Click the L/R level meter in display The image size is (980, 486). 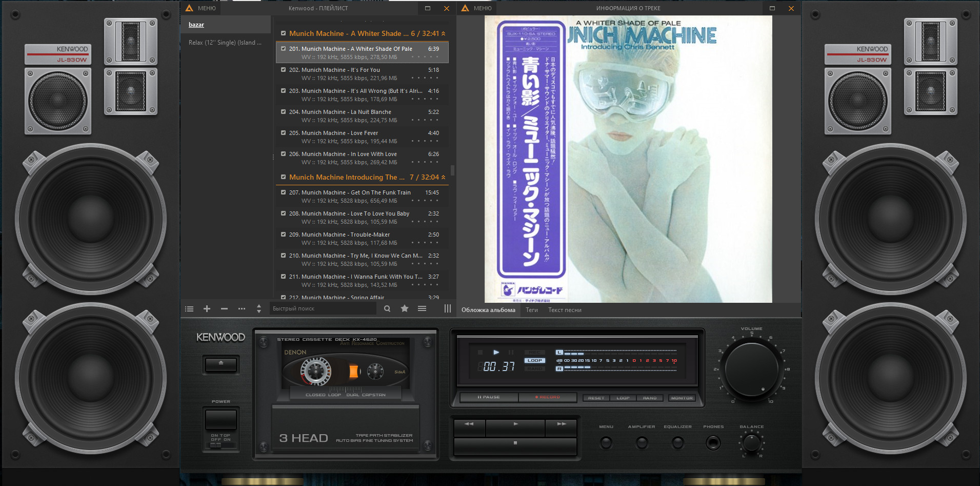click(x=616, y=360)
